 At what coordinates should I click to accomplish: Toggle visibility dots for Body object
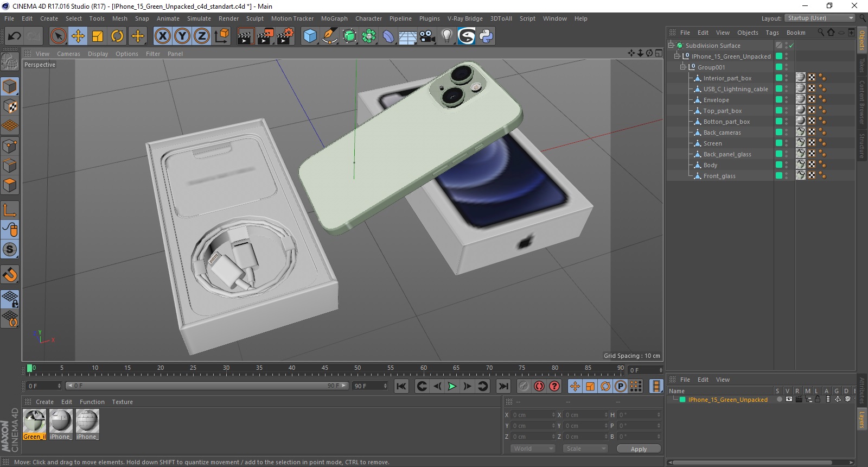point(786,165)
